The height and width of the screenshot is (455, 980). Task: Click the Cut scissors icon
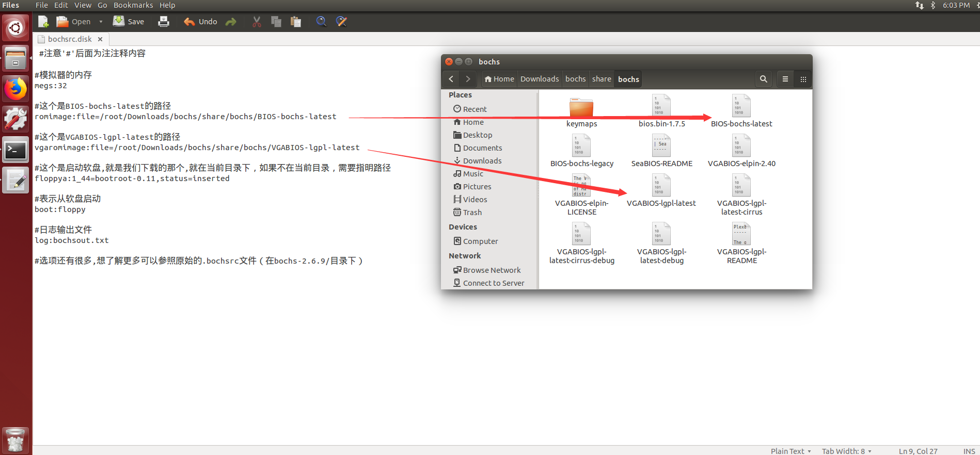[x=257, y=21]
